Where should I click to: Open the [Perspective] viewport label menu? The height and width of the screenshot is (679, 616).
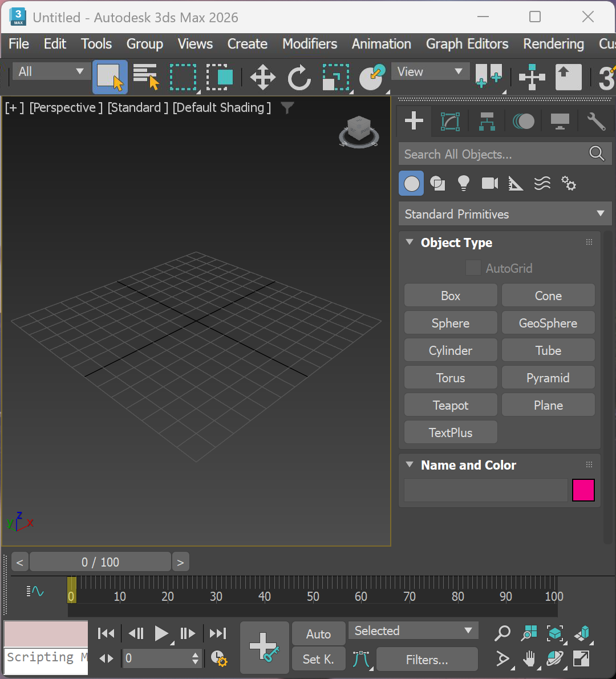coord(66,107)
